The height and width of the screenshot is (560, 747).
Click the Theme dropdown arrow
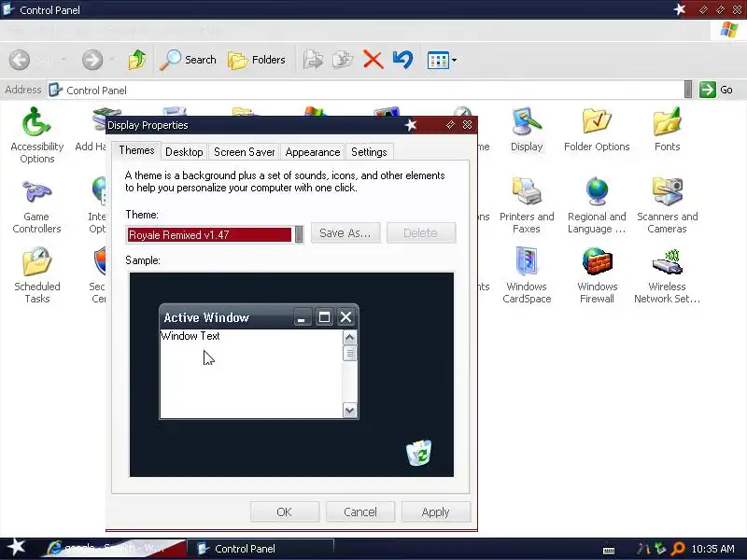(299, 235)
